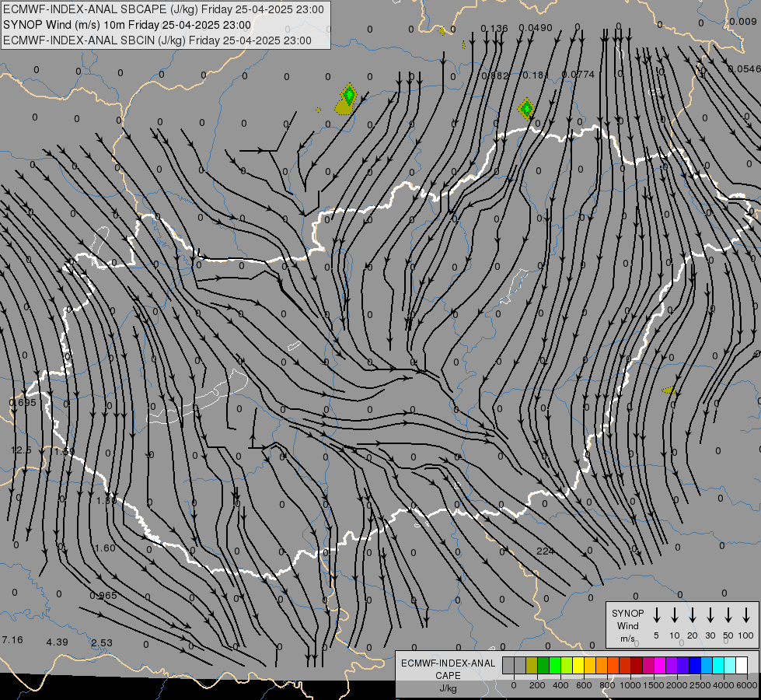Click the 12.5 value on the map
This screenshot has width=761, height=700.
(x=21, y=450)
